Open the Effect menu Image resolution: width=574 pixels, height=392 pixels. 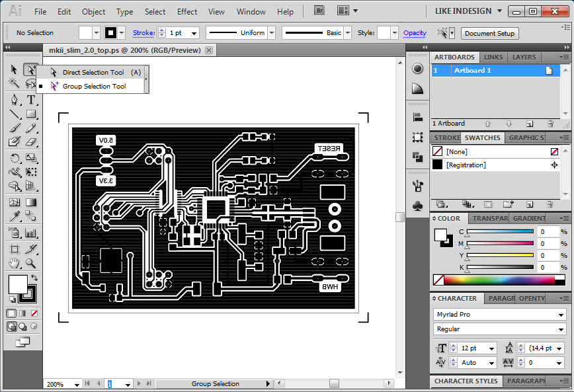pos(187,12)
